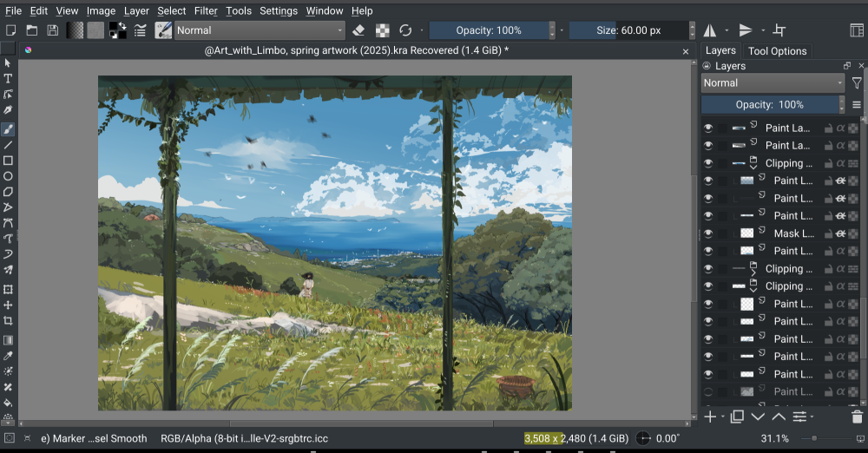
Task: Toggle the Vertical Mirror tool
Action: click(746, 30)
